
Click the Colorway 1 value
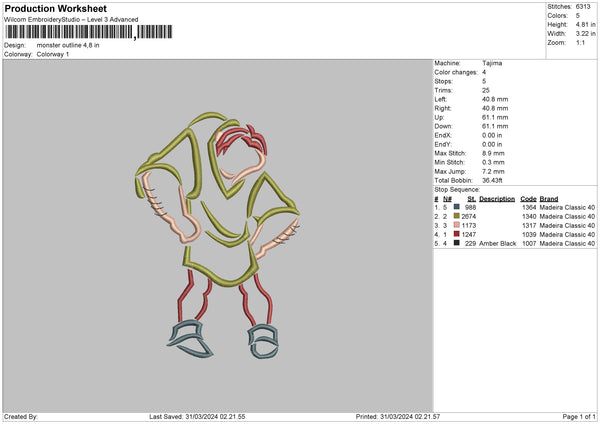[53, 53]
